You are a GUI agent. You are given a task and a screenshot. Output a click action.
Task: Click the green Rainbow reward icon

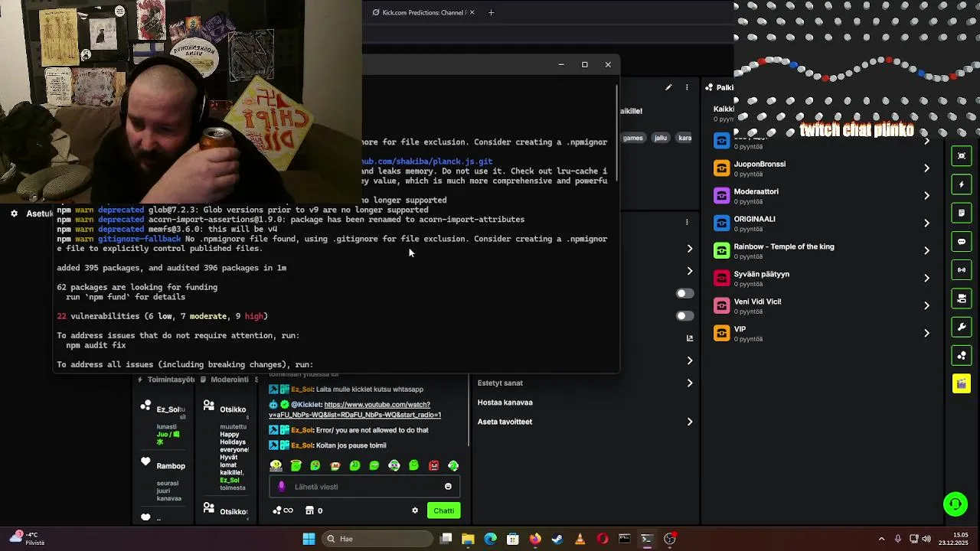[721, 251]
